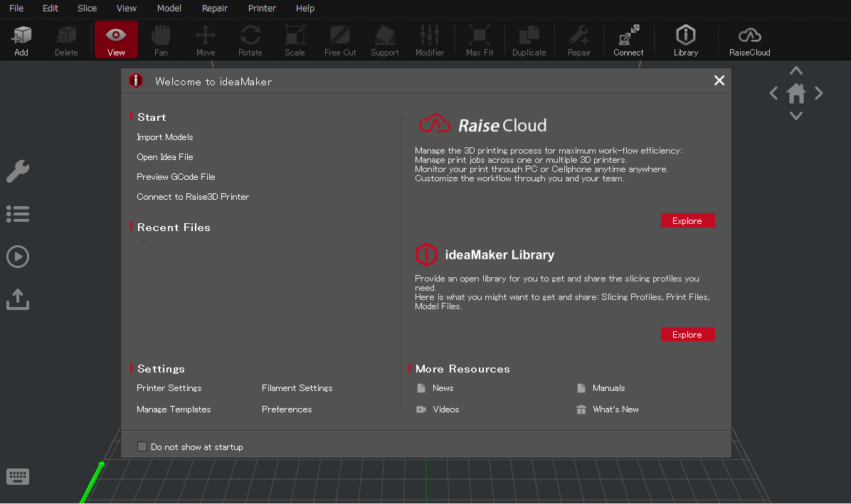Open Printer Settings link

pos(169,388)
